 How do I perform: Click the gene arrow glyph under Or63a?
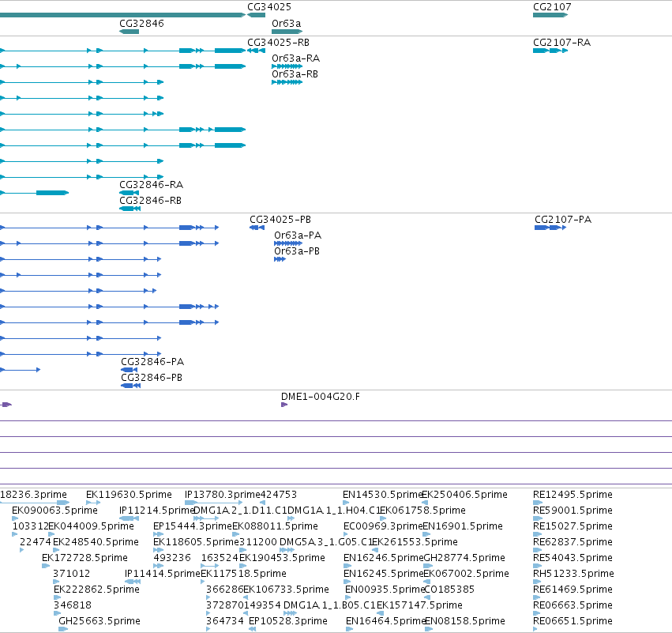click(x=287, y=32)
